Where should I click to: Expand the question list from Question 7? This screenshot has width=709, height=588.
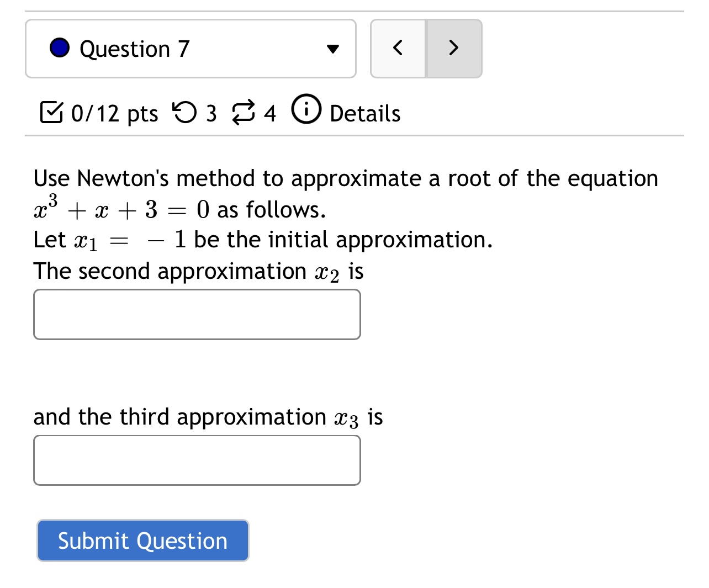point(191,49)
